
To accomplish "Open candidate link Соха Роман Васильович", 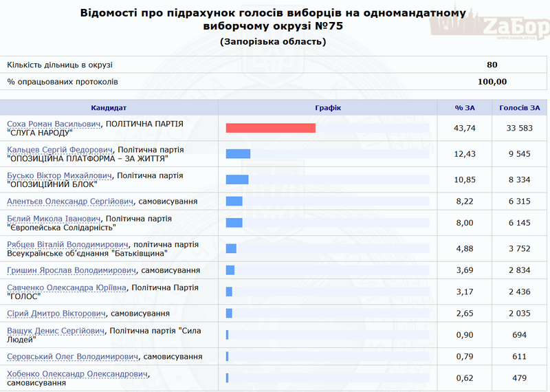I will (54, 124).
